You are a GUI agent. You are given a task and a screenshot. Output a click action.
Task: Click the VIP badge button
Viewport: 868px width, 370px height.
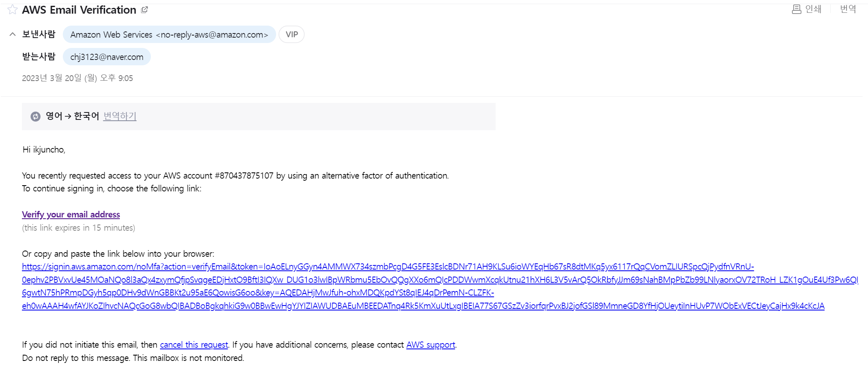point(292,34)
